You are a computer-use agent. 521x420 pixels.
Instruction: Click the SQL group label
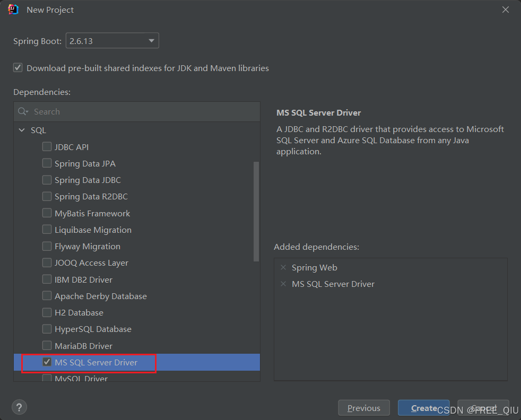coord(39,130)
